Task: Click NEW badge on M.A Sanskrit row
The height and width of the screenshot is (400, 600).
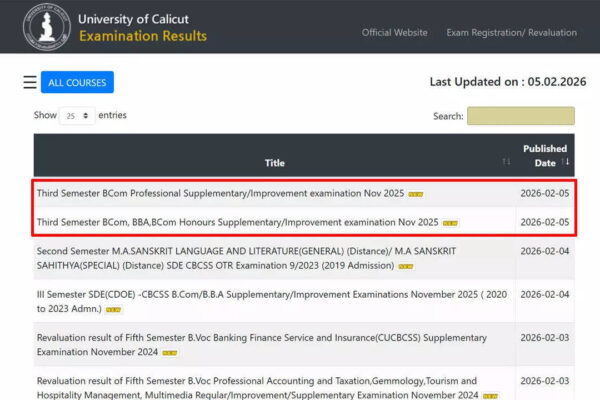Action: click(x=406, y=266)
